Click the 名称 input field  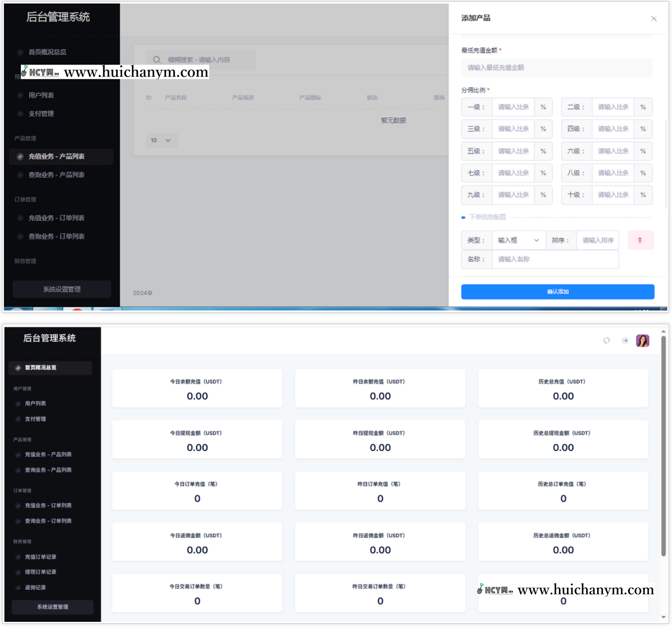point(555,260)
